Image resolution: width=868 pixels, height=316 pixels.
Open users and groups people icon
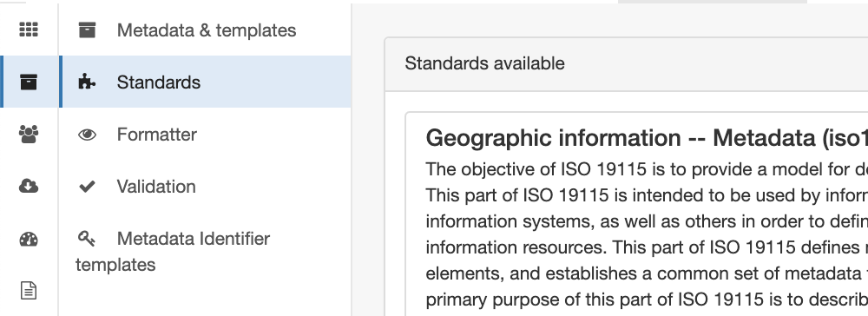[x=29, y=134]
